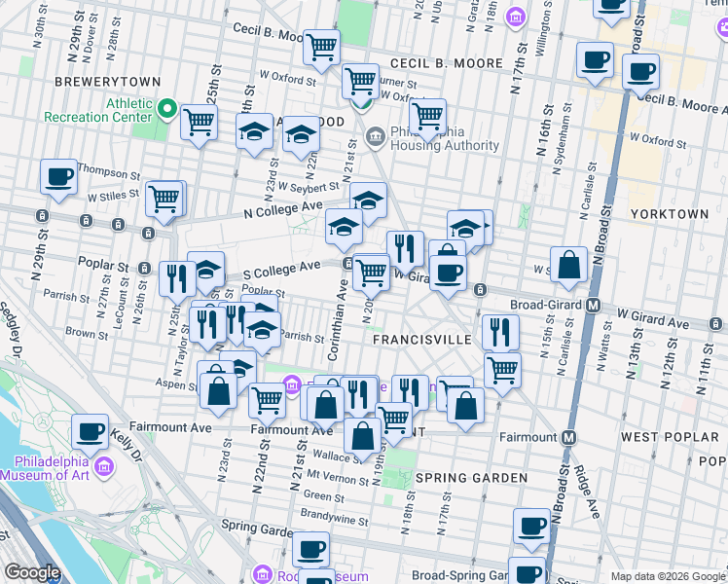Select the tram stop icon at N 29th St
Image resolution: width=728 pixels, height=584 pixels.
click(42, 215)
